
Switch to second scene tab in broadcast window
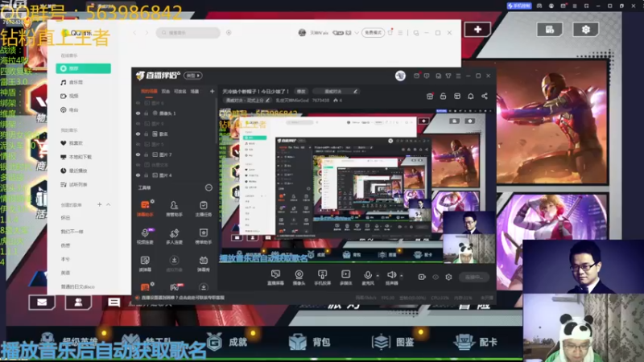[166, 91]
